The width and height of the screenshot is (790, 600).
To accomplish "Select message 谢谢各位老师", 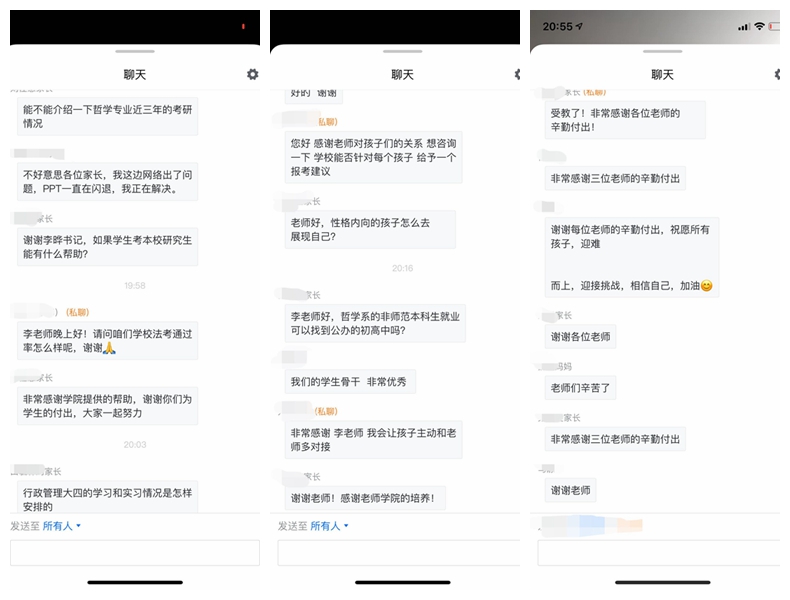I will 580,337.
